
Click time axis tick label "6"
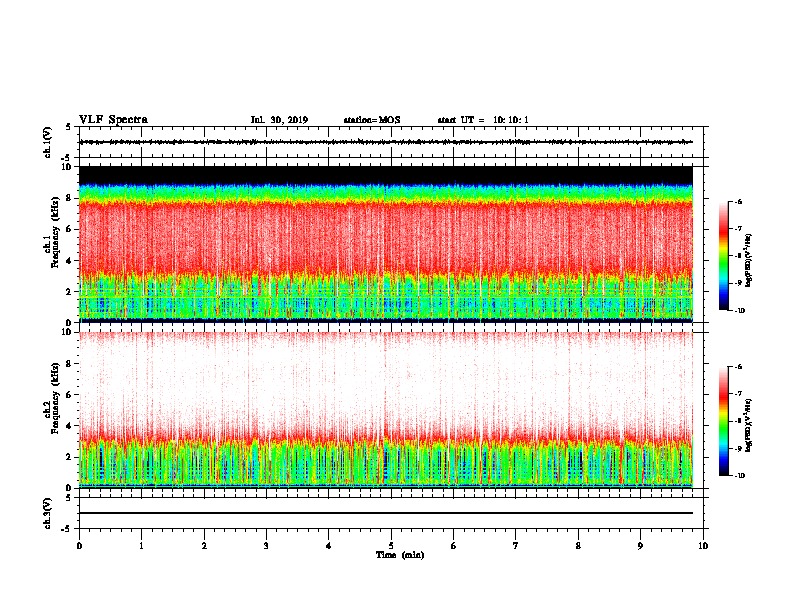454,546
